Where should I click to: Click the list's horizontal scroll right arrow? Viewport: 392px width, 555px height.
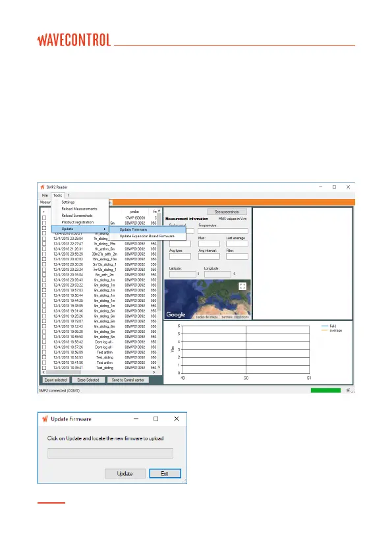(x=154, y=372)
